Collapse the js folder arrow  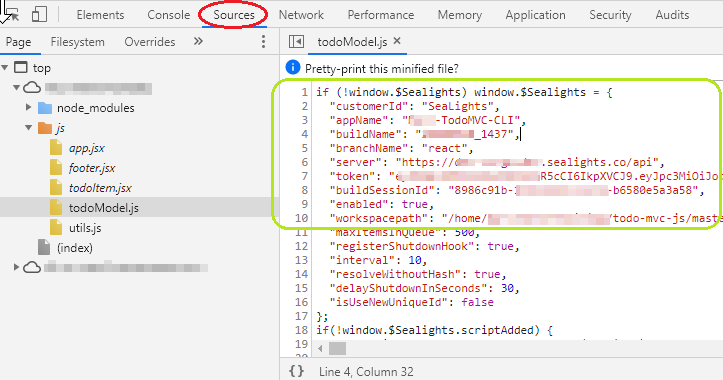coord(29,127)
